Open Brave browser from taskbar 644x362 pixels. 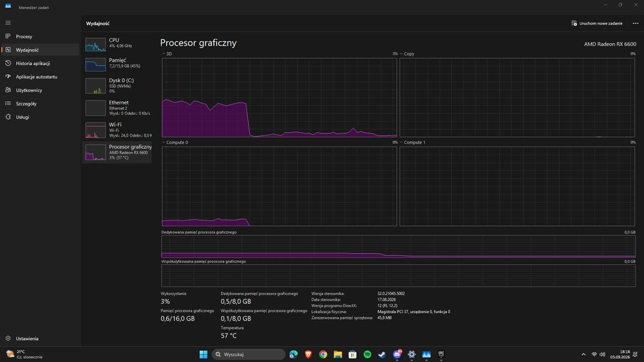308,354
